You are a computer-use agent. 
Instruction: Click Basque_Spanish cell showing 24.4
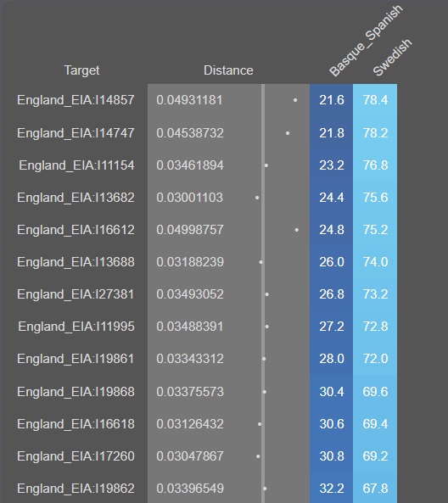332,198
